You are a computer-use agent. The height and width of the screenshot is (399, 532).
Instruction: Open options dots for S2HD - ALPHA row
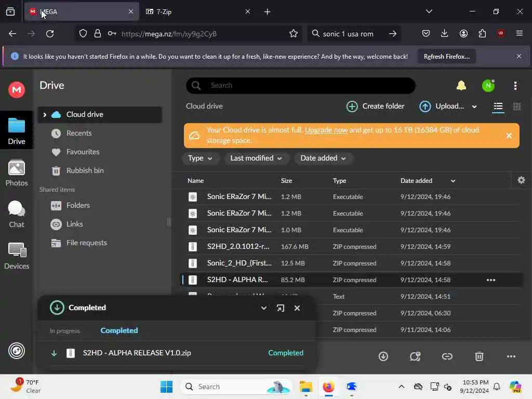pos(491,280)
